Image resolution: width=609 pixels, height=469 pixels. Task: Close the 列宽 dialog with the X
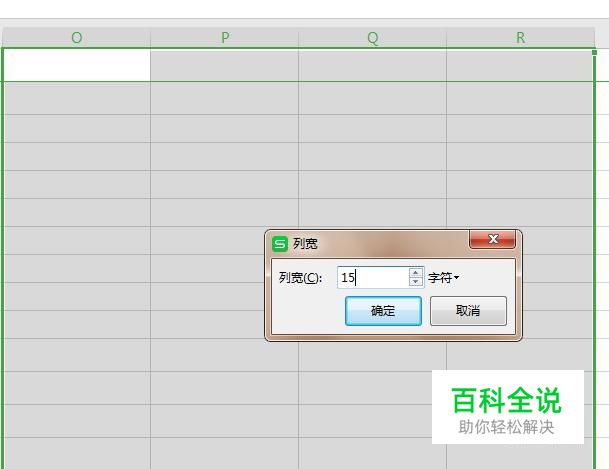493,239
